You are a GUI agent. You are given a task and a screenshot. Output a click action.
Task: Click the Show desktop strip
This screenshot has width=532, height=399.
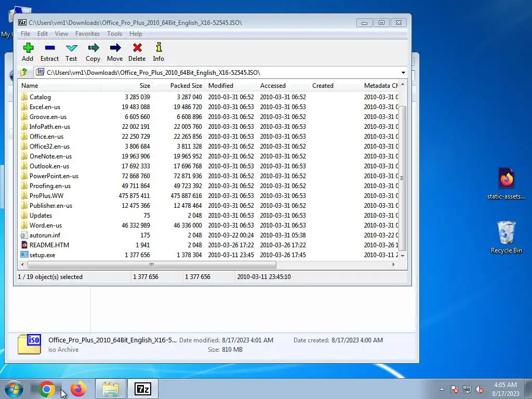(x=529, y=389)
